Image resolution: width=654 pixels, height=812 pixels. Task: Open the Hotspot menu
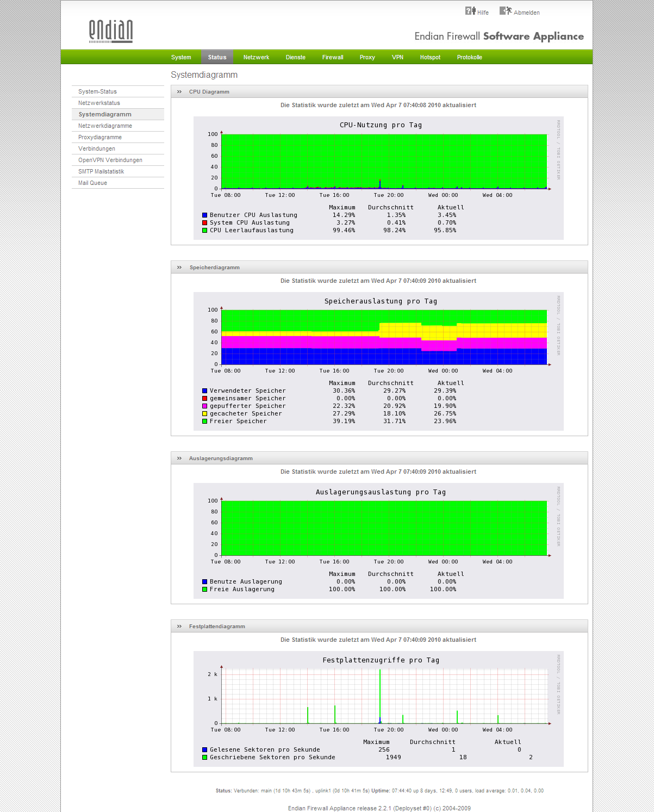[x=430, y=57]
